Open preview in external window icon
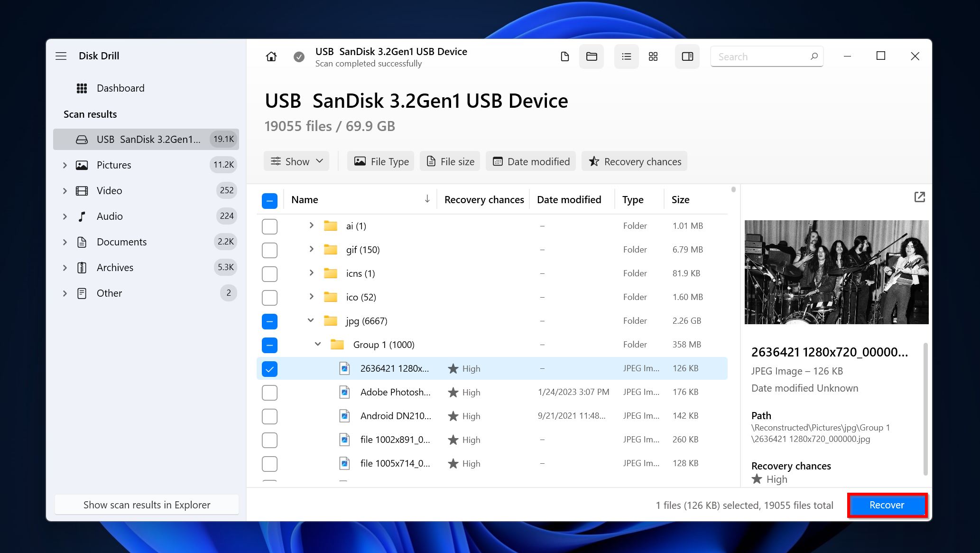The width and height of the screenshot is (980, 553). 919,197
